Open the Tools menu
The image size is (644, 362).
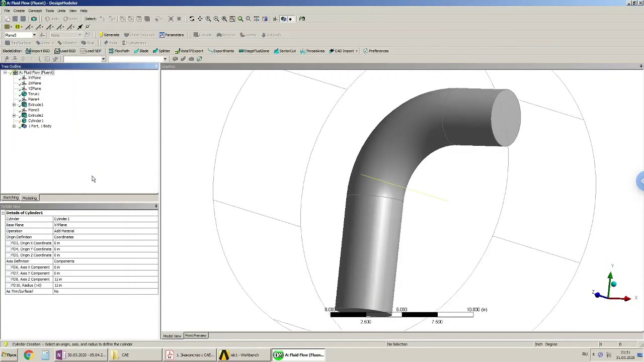tap(50, 11)
